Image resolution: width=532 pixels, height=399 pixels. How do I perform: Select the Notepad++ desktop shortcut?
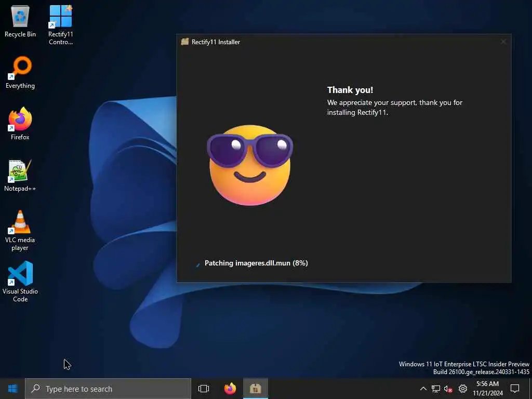[x=20, y=176]
